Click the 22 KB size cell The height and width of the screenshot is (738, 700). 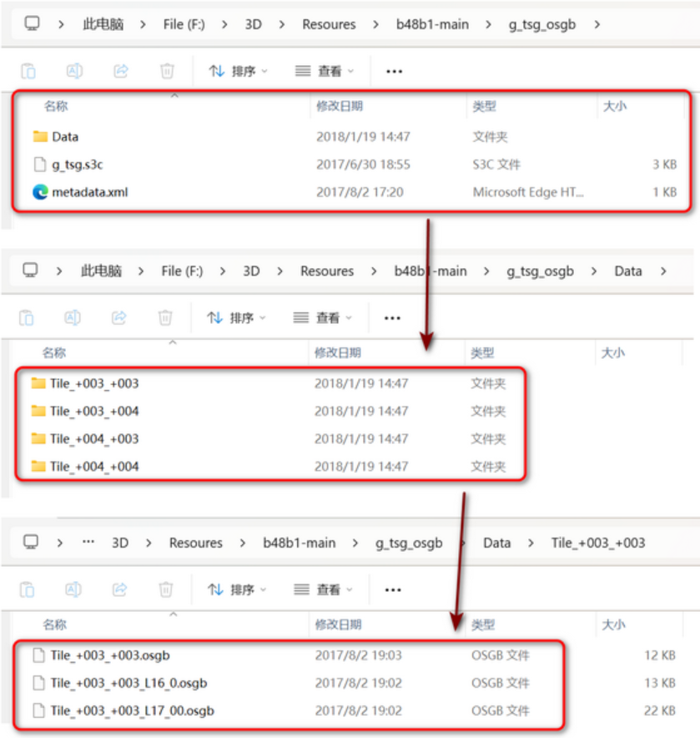[660, 710]
